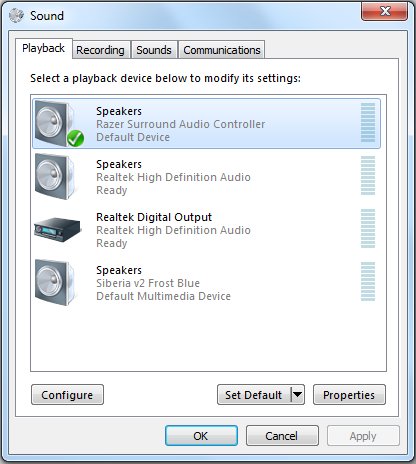Click the Siberia v2 Frost Blue speaker icon
Image resolution: width=416 pixels, height=464 pixels.
click(x=55, y=283)
